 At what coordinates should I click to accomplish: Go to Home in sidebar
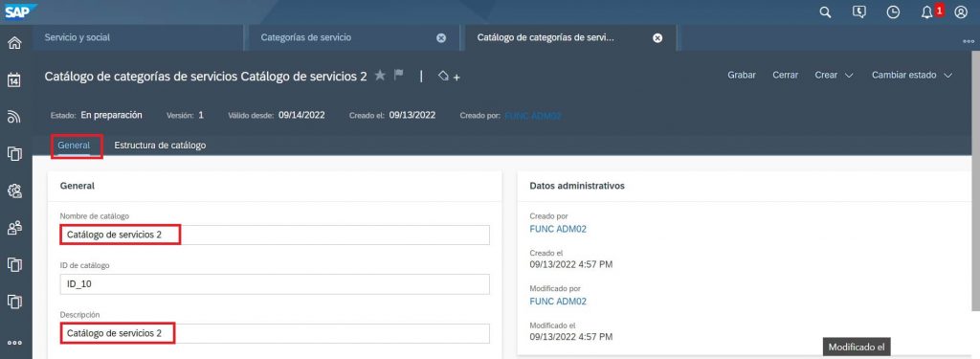pos(14,43)
